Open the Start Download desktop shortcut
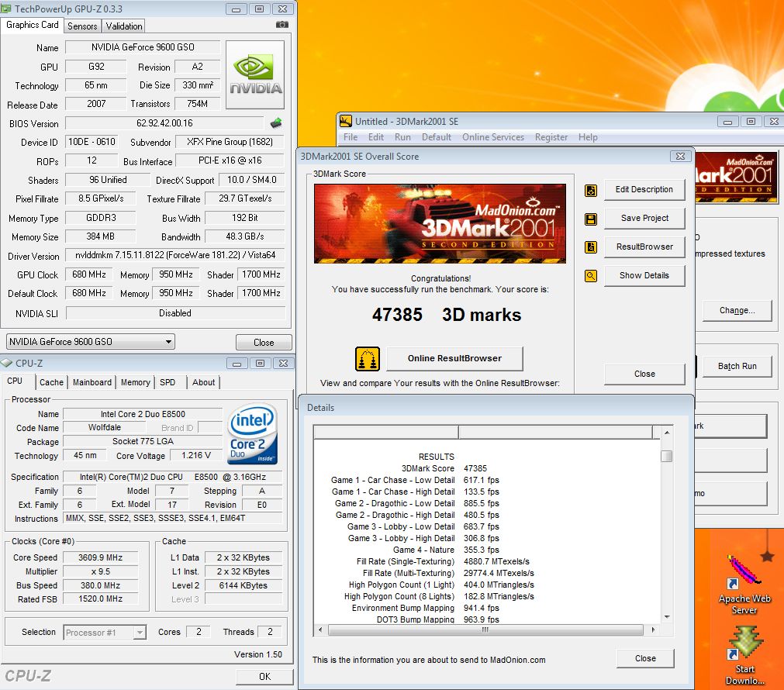The width and height of the screenshot is (784, 690). (745, 655)
